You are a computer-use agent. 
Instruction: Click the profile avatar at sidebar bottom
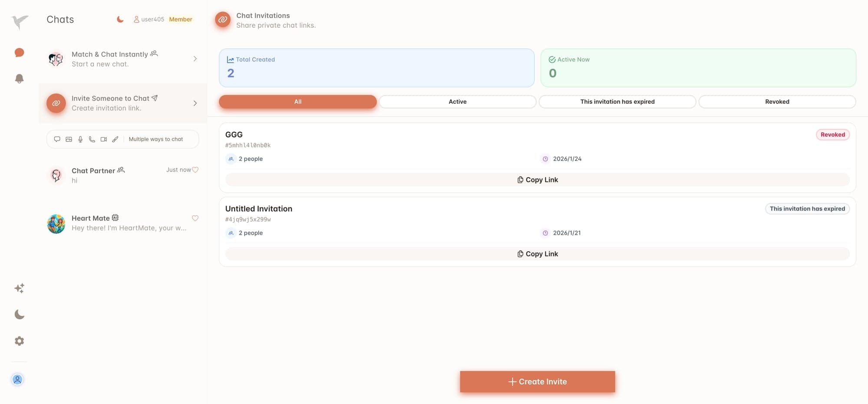click(17, 379)
